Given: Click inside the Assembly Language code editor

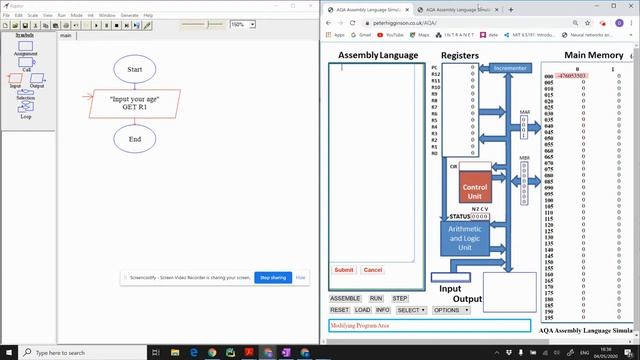Looking at the screenshot, I should coord(372,163).
